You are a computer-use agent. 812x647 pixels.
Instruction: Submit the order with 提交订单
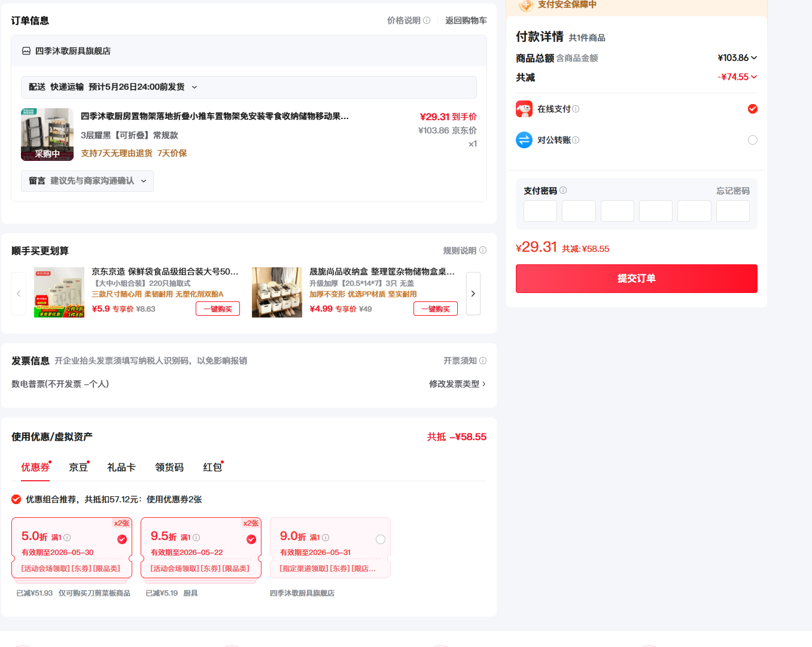pos(637,279)
